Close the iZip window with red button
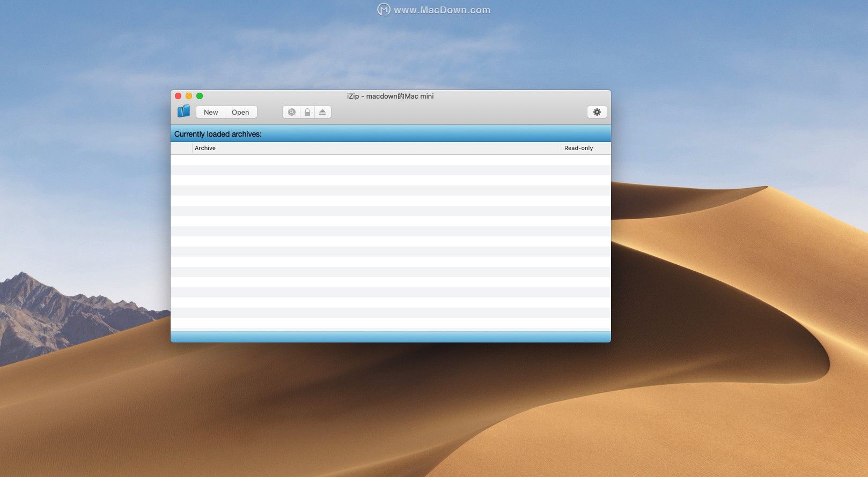Image resolution: width=868 pixels, height=477 pixels. point(178,96)
